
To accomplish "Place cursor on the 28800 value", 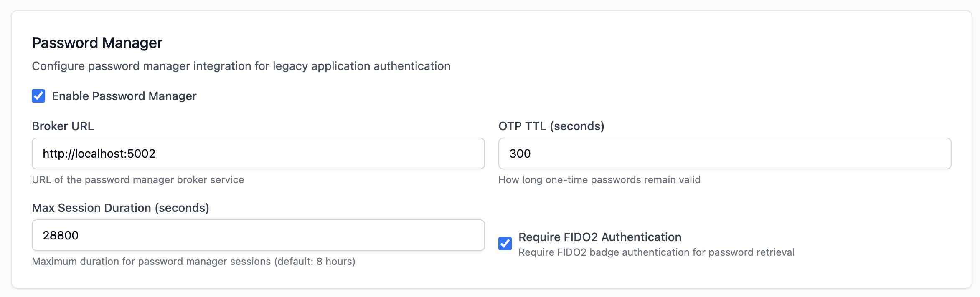I will (x=61, y=235).
